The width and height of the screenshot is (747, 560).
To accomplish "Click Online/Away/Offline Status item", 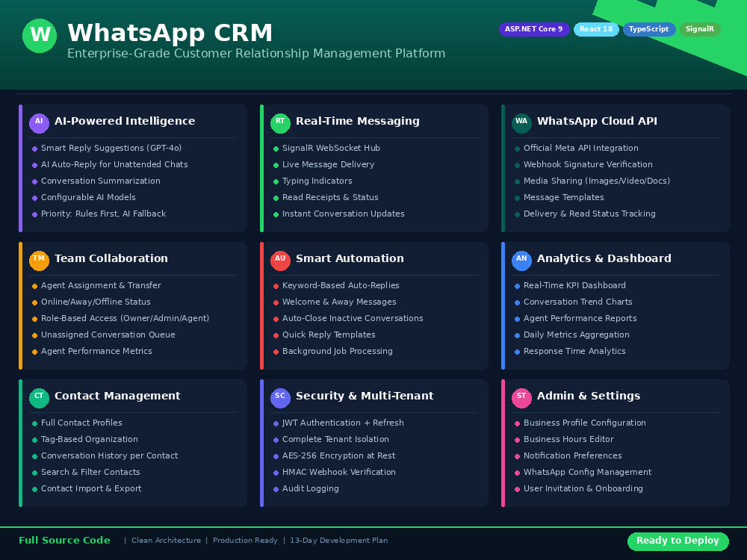I will (x=96, y=302).
